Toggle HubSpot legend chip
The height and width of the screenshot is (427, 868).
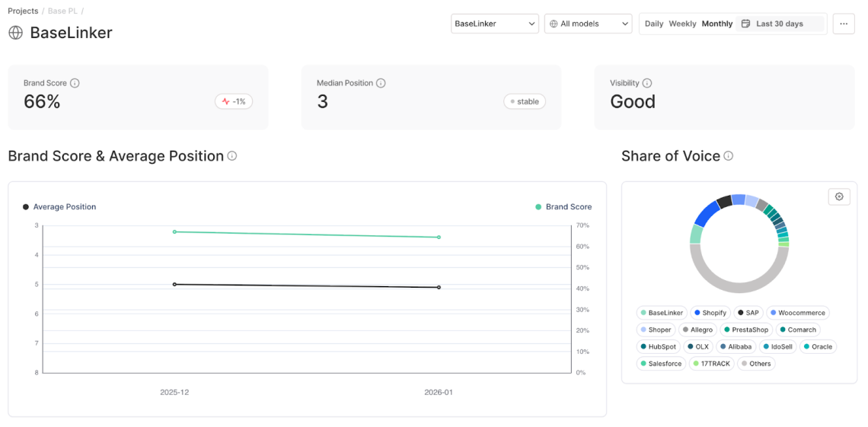[x=659, y=347]
